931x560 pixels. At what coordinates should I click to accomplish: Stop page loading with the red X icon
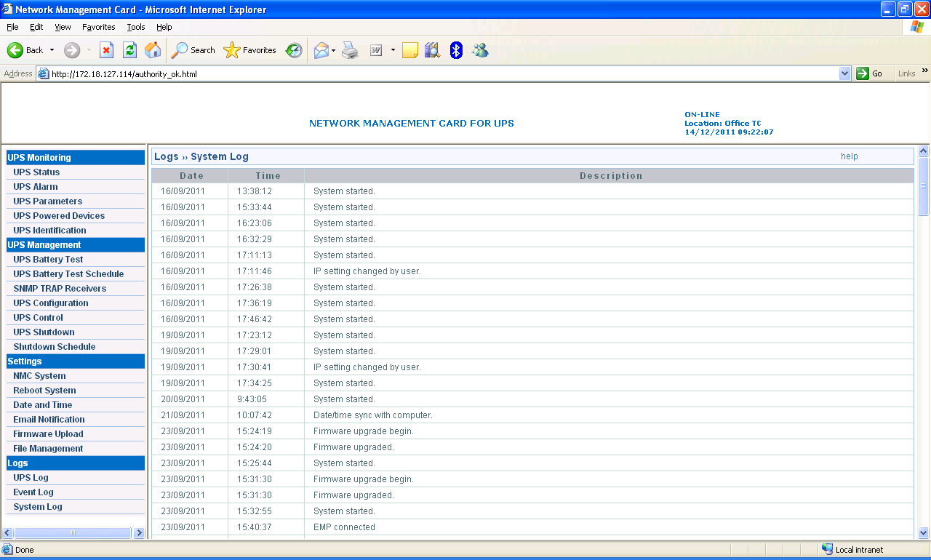point(106,50)
